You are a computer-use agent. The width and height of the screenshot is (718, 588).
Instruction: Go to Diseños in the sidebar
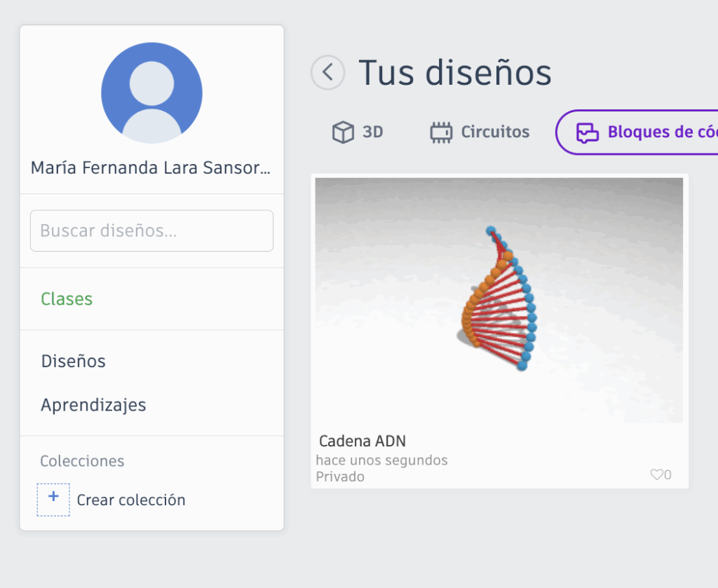tap(73, 362)
